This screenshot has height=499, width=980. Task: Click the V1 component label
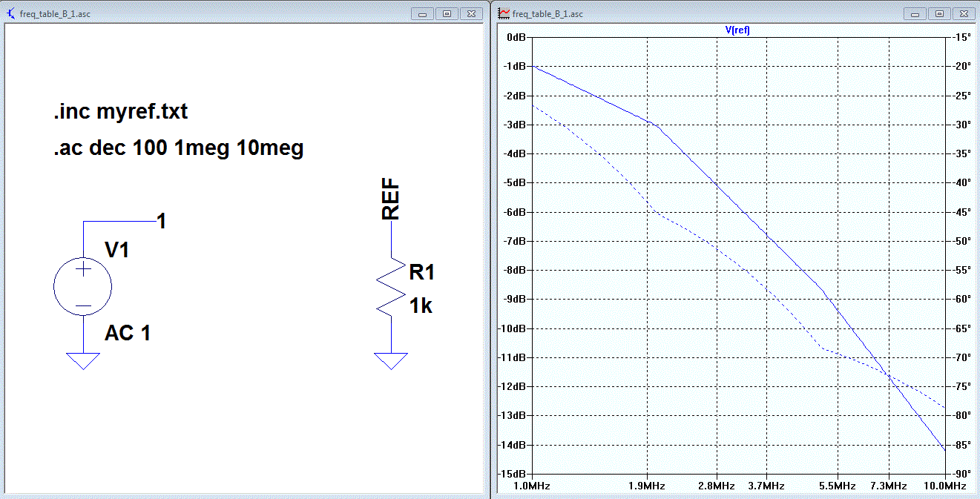(117, 250)
